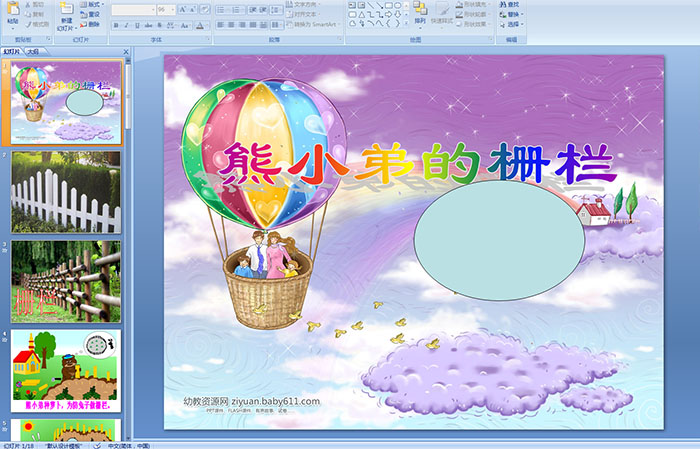Switch to the Outline (大纲) pane tab

pyautogui.click(x=33, y=52)
